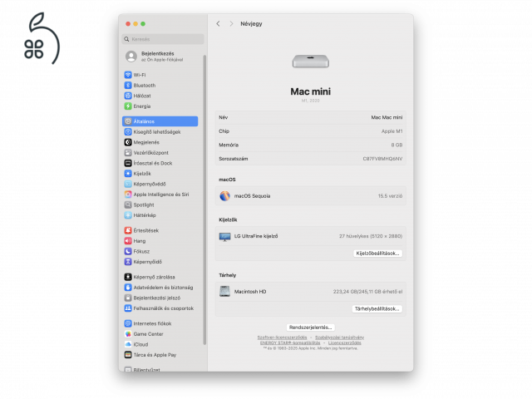Go forward with the right chevron
532x399 pixels.
point(231,23)
